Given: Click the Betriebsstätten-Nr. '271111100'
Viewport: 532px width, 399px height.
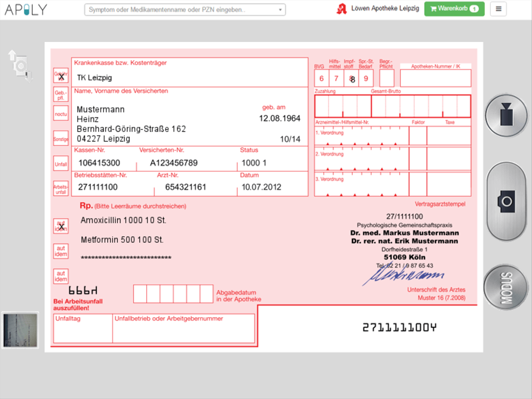Looking at the screenshot, I should [98, 187].
